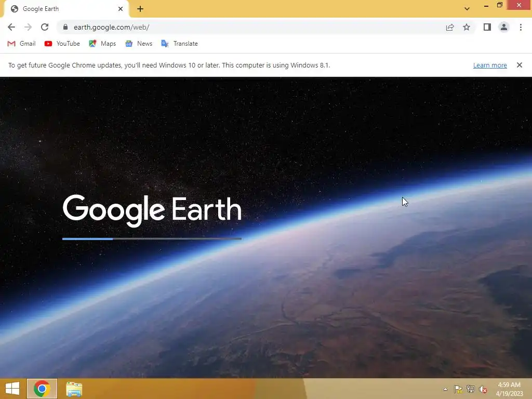Click the Google Earth loading progress bar

(152, 239)
